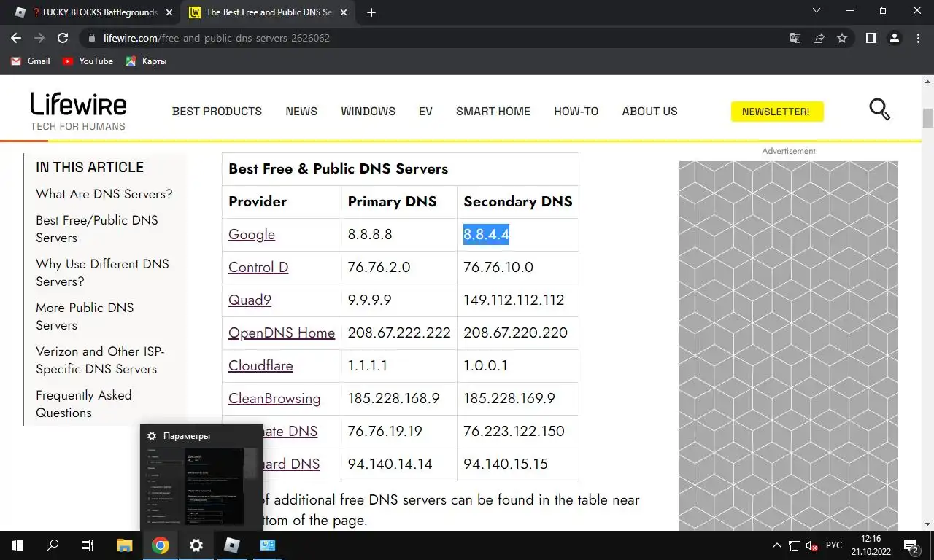Click the yellow NEWSLETTER! button
The width and height of the screenshot is (934, 560).
click(776, 112)
